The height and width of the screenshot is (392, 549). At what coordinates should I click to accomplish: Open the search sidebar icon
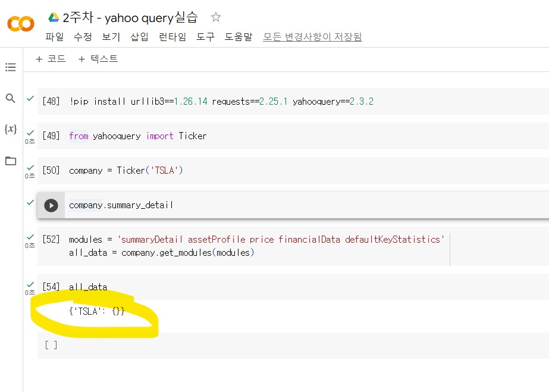[x=11, y=98]
